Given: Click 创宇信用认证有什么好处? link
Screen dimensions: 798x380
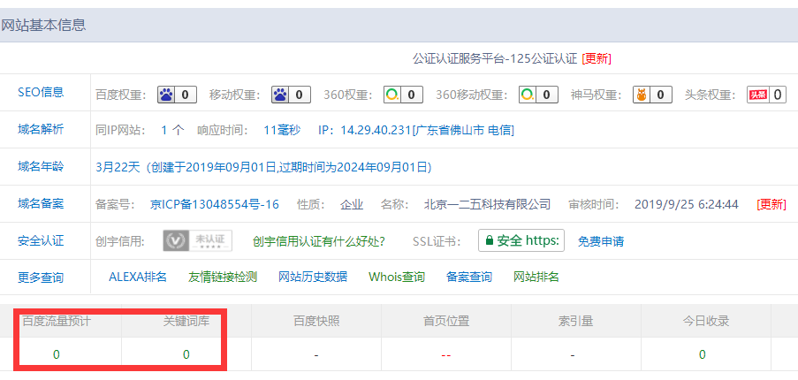Looking at the screenshot, I should 319,241.
